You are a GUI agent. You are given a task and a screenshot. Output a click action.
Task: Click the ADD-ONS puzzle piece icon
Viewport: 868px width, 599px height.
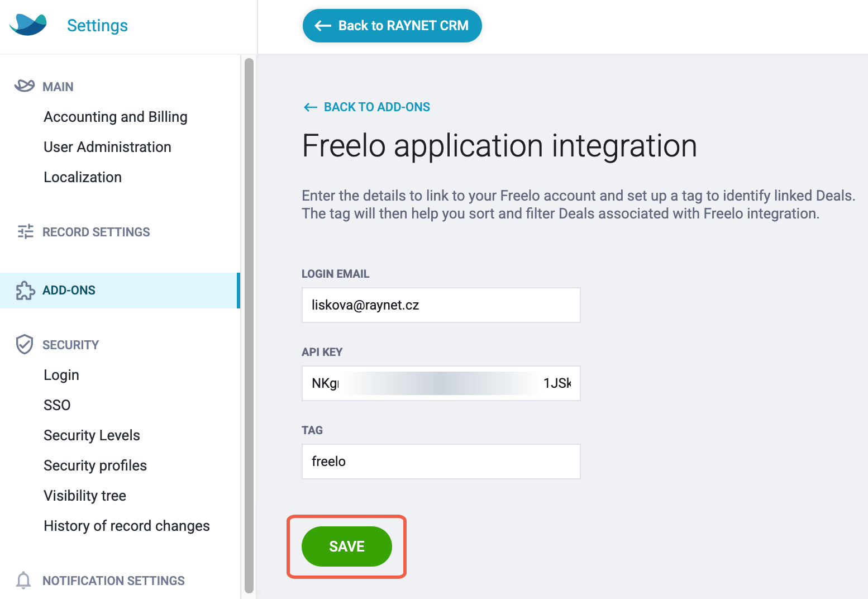(25, 290)
